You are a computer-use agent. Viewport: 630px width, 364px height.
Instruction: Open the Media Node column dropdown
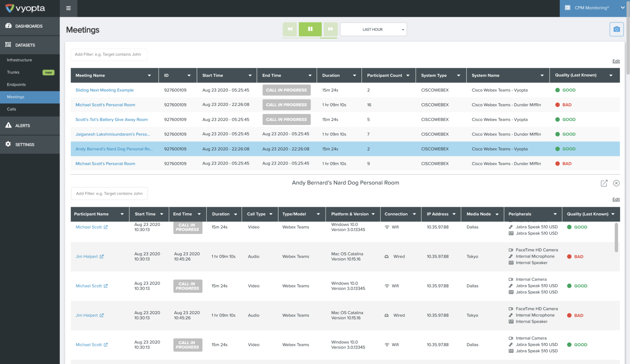click(x=497, y=214)
